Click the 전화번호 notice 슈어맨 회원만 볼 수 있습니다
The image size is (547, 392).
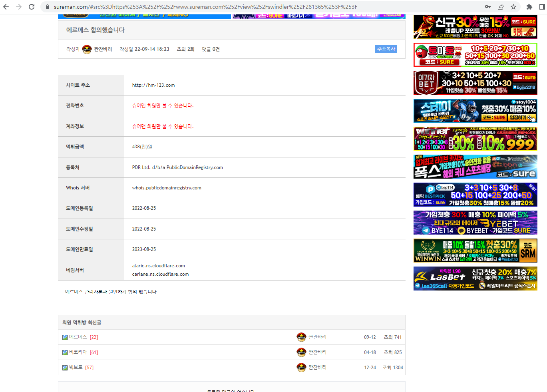tap(163, 106)
